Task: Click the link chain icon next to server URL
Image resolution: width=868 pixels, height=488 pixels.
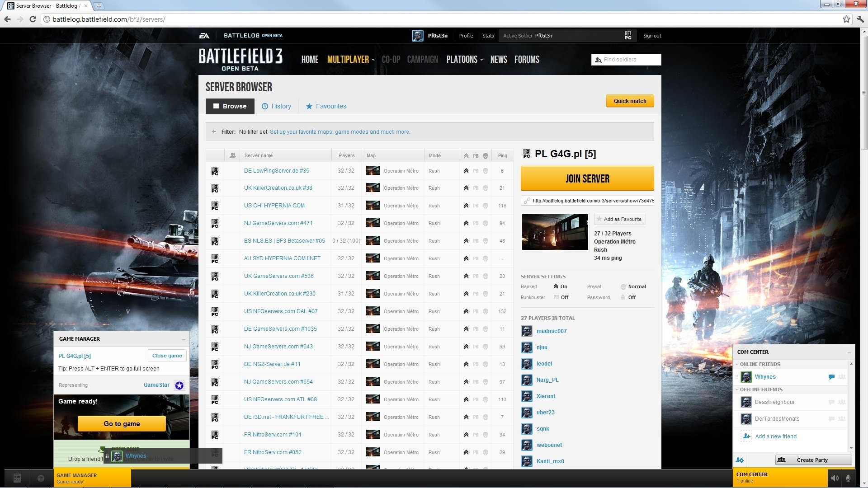Action: (527, 201)
